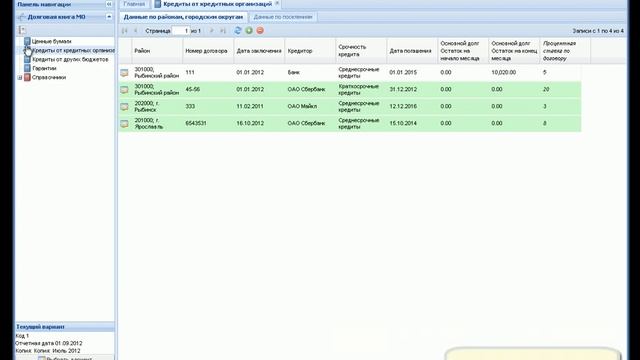Go to next page arrow
Screen dimensions: 640x360
point(211,31)
